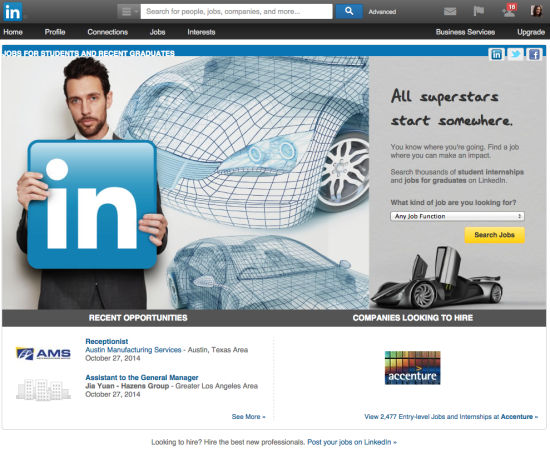Image resolution: width=550 pixels, height=449 pixels.
Task: Click Post your jobs on LinkedIn link
Action: click(352, 442)
